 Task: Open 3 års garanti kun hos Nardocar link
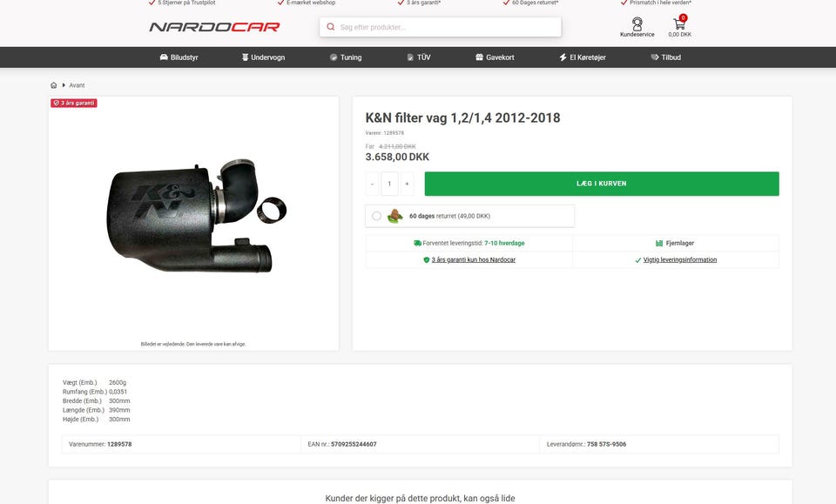[x=474, y=260]
